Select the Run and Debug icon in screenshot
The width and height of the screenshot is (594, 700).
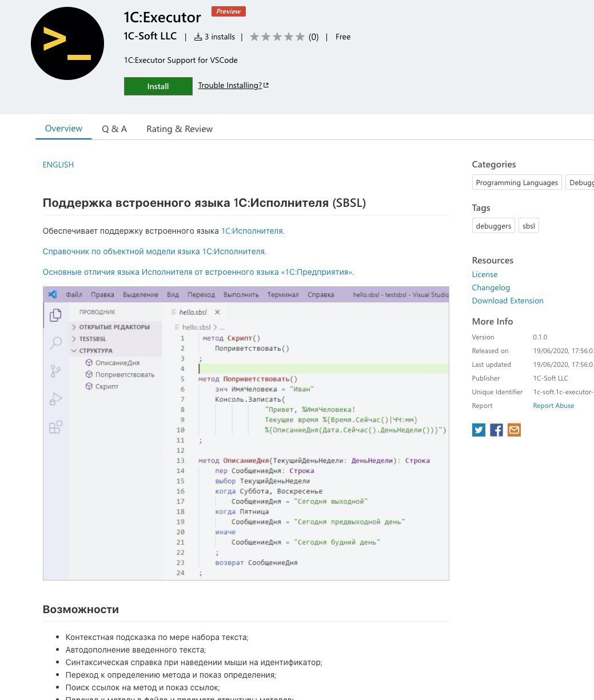click(55, 399)
